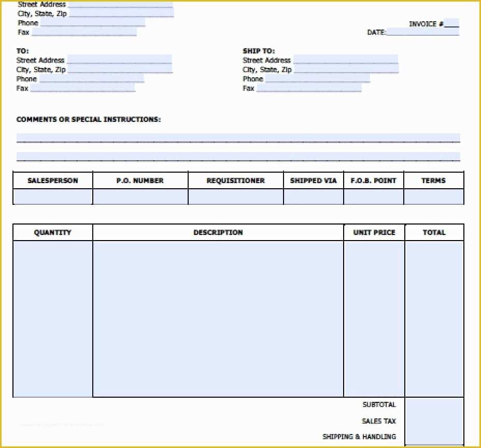481x448 pixels.
Task: Click the top sender Phone field
Action: (93, 23)
